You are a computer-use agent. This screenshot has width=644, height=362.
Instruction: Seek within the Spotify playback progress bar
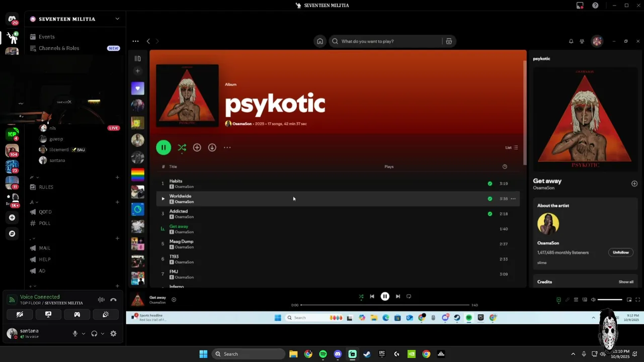coord(385,305)
